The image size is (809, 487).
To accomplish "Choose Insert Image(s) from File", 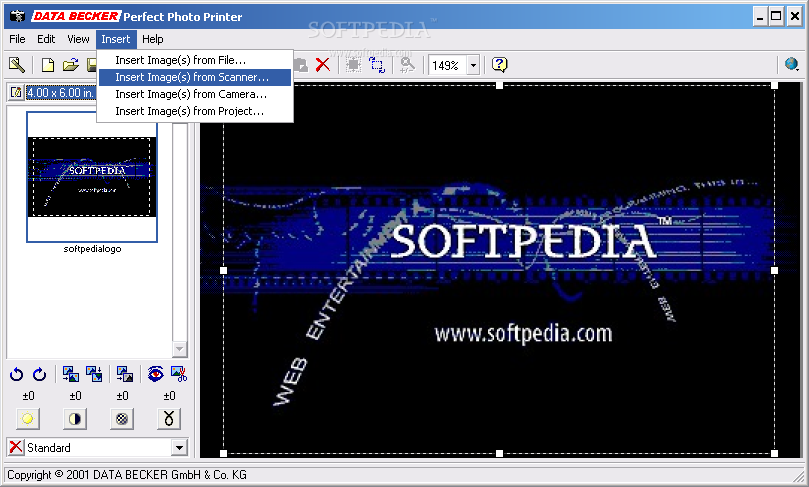I will point(195,60).
